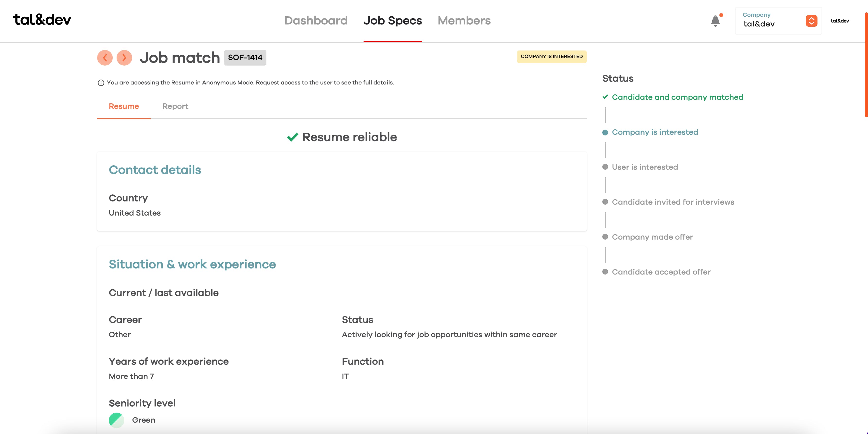The image size is (868, 434).
Task: Click the orange vertical scrollbar
Action: (x=866, y=64)
